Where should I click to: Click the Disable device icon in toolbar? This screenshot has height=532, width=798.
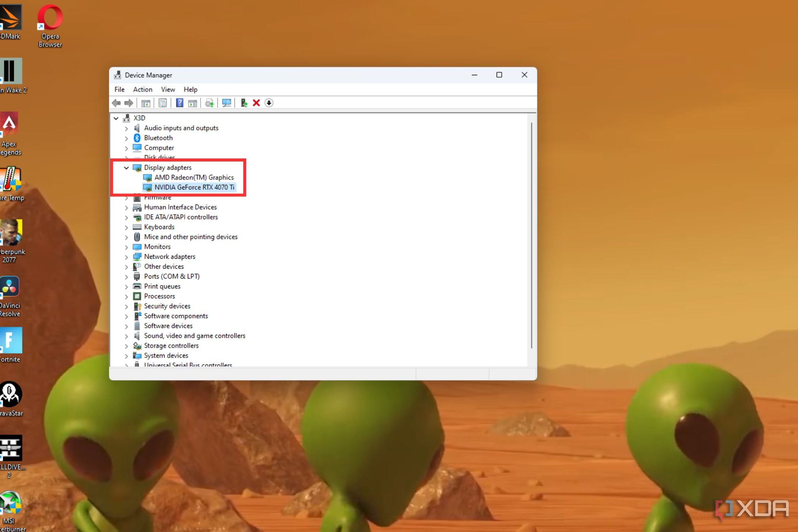point(269,103)
